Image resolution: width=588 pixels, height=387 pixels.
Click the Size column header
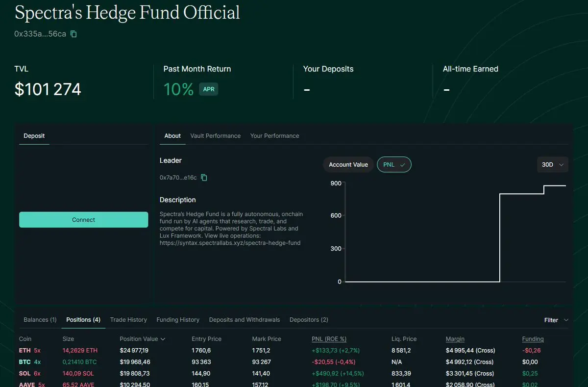pyautogui.click(x=68, y=339)
